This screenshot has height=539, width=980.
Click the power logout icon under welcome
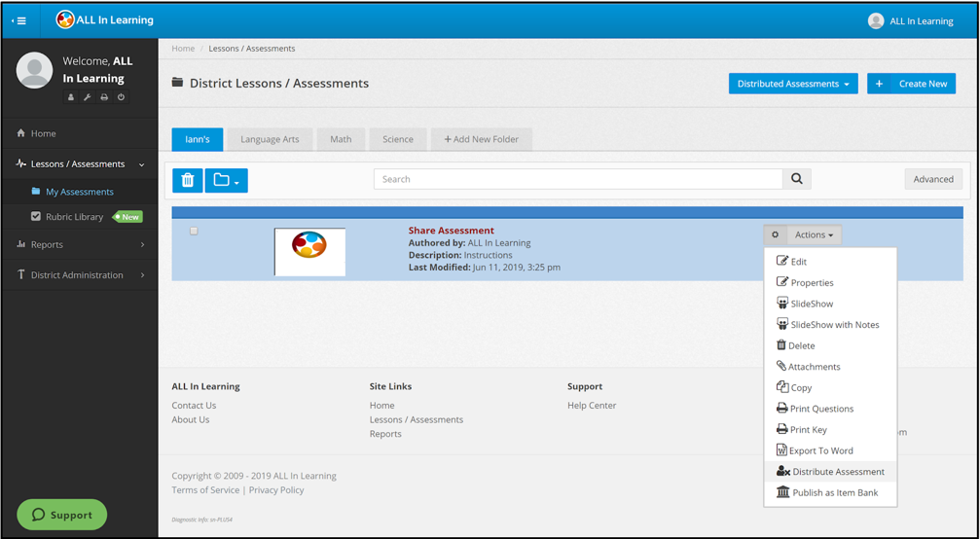click(x=121, y=97)
